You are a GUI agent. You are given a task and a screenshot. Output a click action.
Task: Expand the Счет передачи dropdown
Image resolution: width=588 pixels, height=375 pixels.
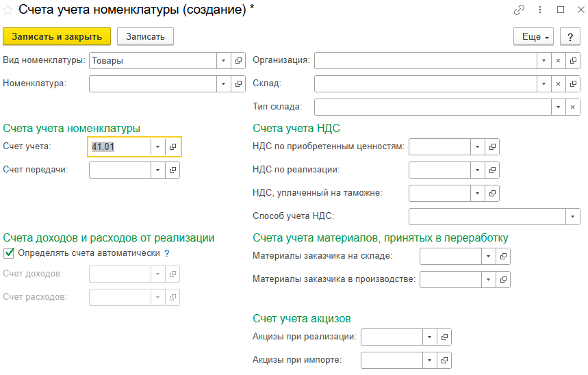point(158,170)
